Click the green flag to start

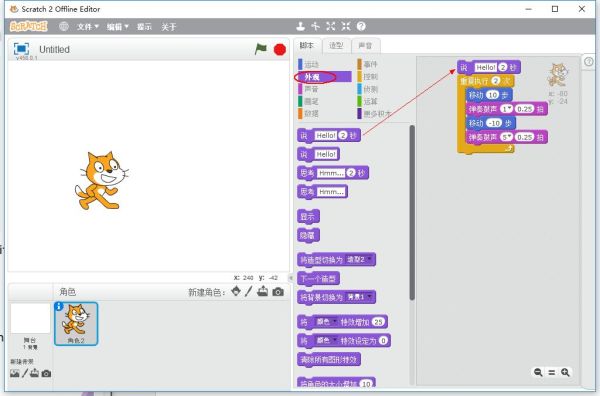261,49
